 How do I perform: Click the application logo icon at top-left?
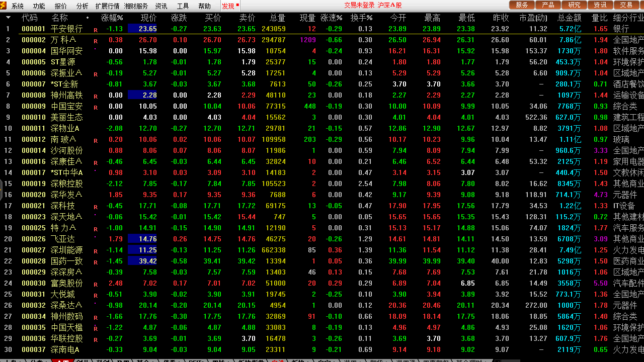point(5,6)
